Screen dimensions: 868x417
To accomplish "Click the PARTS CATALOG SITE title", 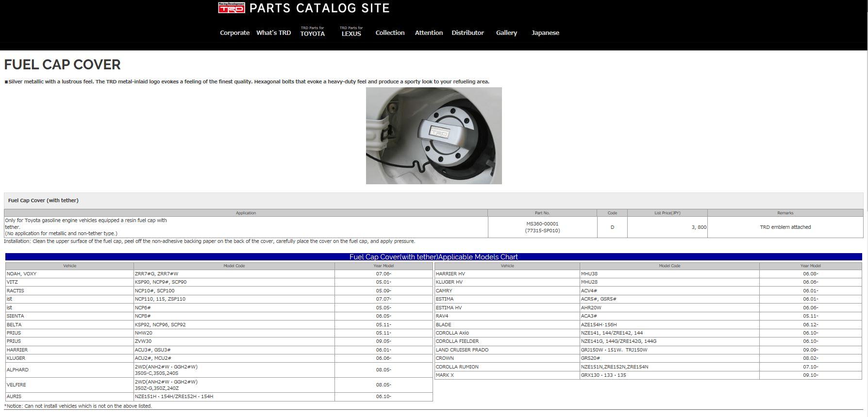I will click(319, 8).
